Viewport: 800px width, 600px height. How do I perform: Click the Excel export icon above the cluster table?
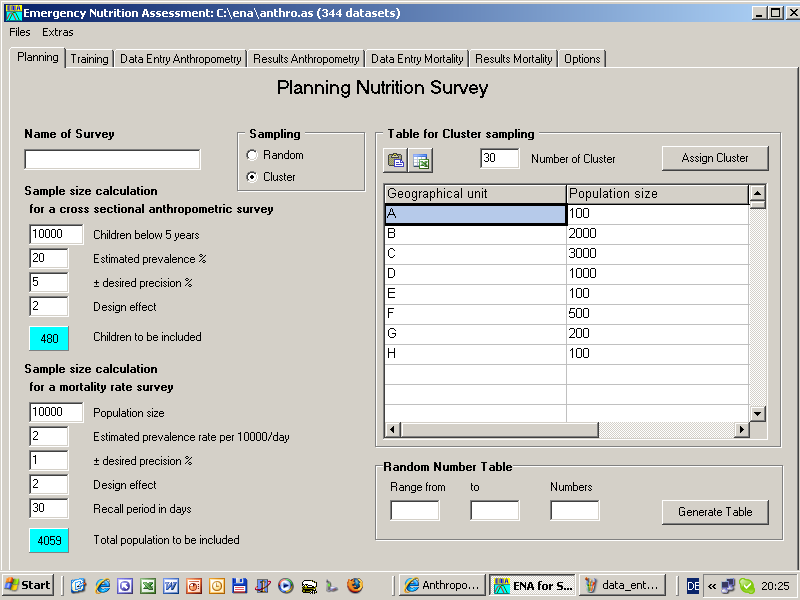click(x=420, y=160)
